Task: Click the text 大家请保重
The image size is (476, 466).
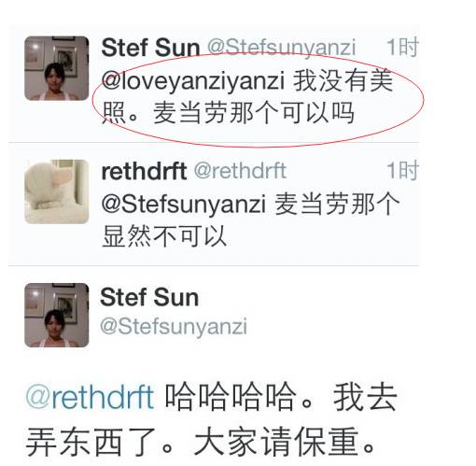Action: coord(276,442)
